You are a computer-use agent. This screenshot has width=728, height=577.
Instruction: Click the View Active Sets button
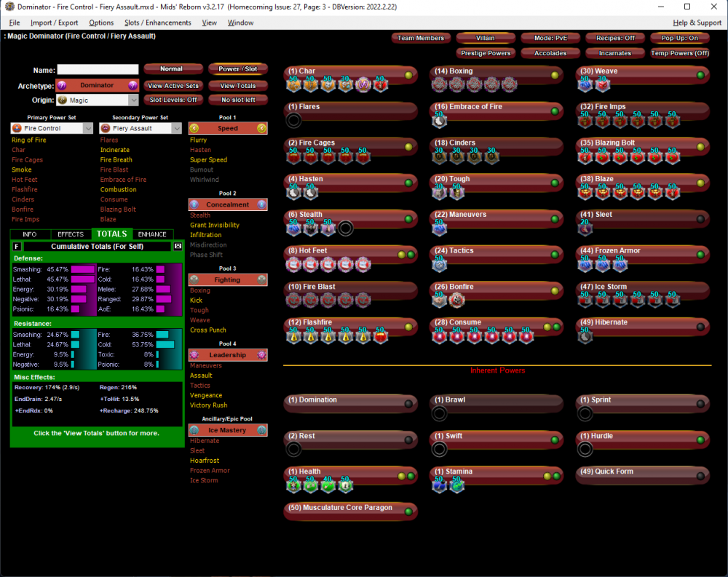[x=173, y=86]
